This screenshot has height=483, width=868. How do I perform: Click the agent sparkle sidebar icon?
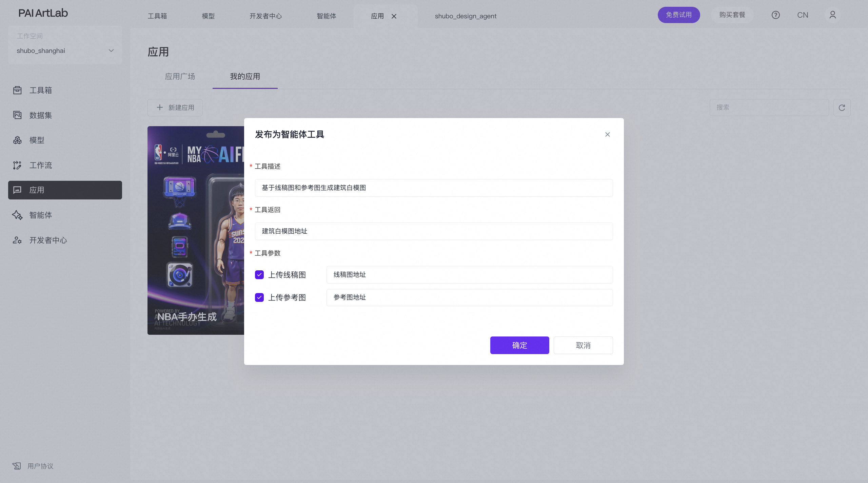tap(17, 215)
